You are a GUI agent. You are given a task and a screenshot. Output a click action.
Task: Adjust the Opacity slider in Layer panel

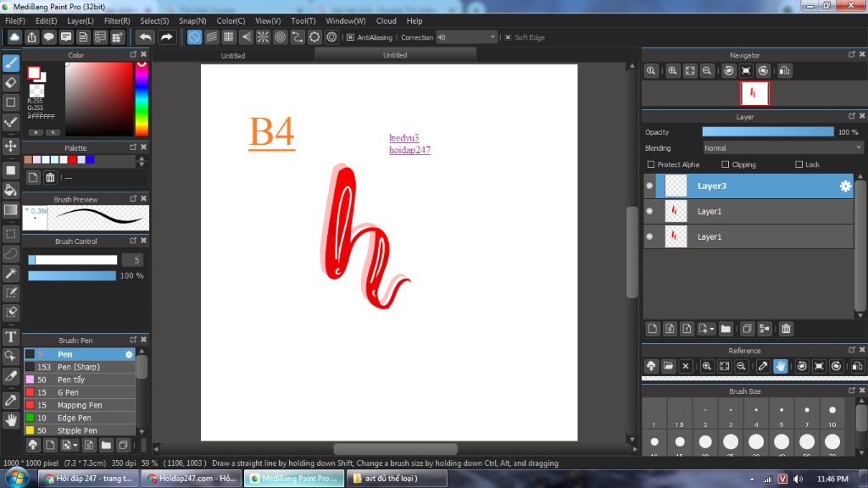tap(768, 131)
